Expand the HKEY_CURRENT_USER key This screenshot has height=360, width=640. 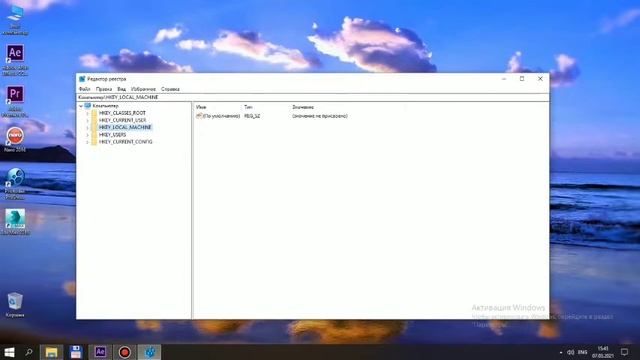(87, 120)
